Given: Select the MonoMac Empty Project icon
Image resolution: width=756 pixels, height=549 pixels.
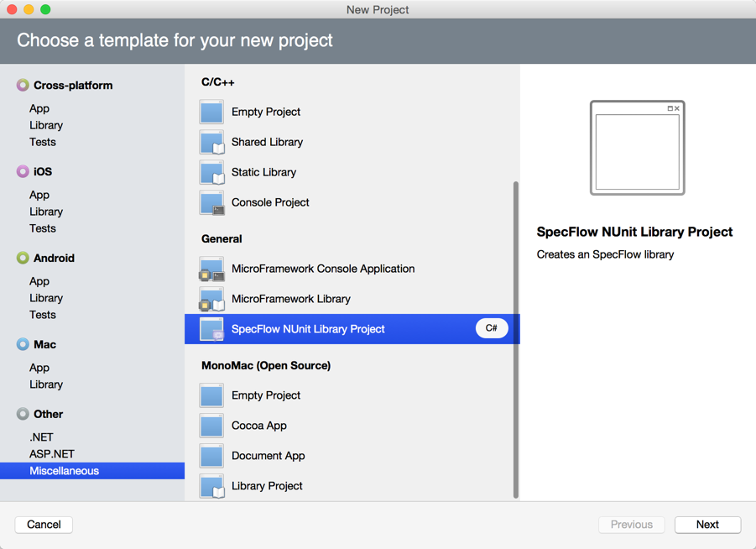Looking at the screenshot, I should (x=211, y=395).
